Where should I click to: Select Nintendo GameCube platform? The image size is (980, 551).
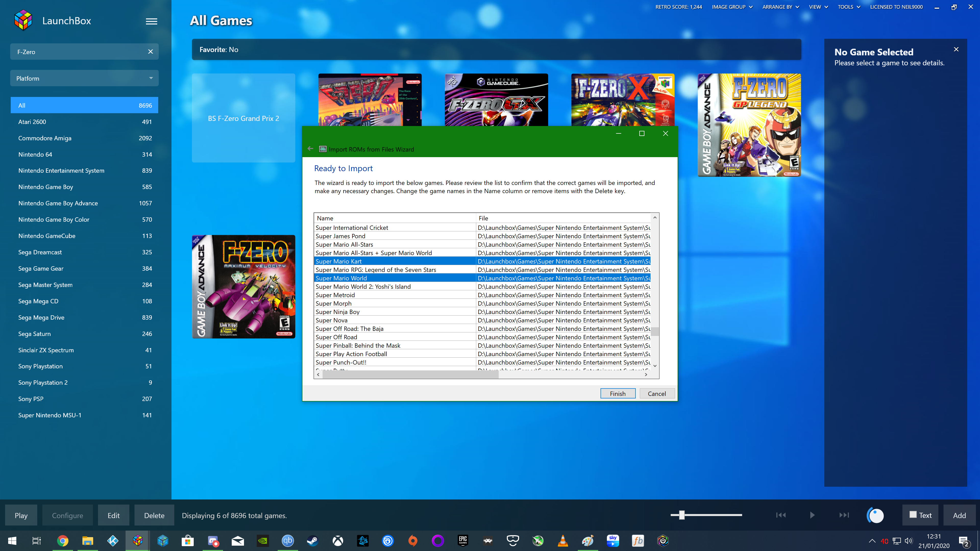pos(84,236)
